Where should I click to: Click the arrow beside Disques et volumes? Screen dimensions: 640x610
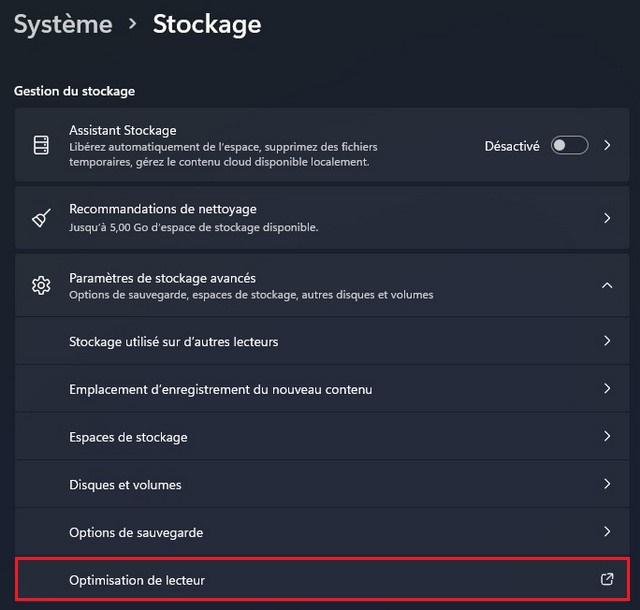(607, 485)
